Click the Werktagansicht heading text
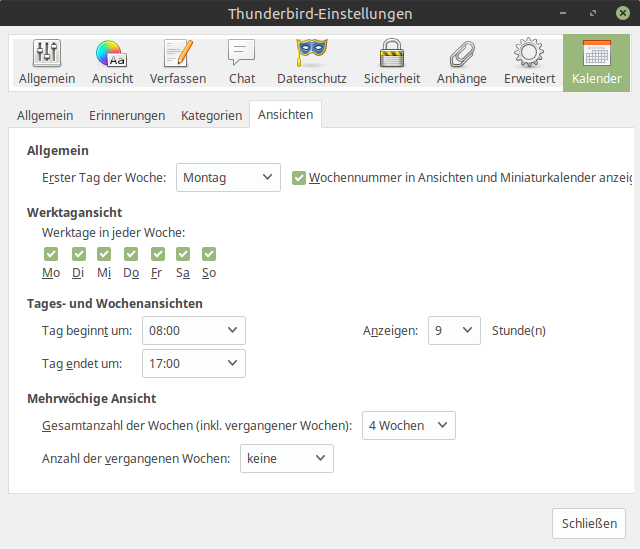This screenshot has width=640, height=549. pos(74,213)
